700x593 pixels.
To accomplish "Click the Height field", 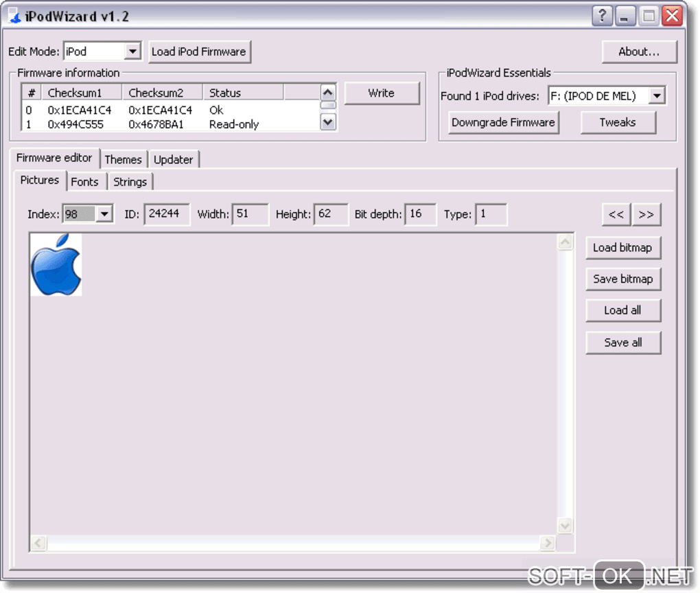I will (331, 214).
